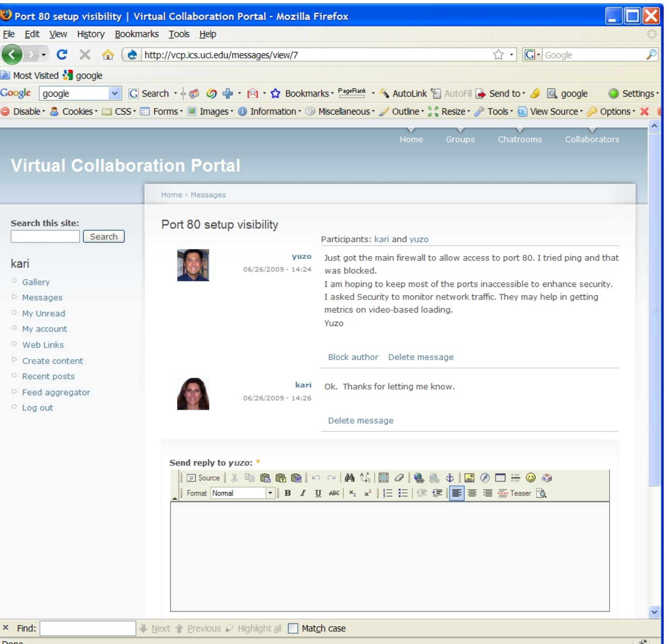Toggle Bold formatting in reply editor
The height and width of the screenshot is (644, 669).
[287, 493]
